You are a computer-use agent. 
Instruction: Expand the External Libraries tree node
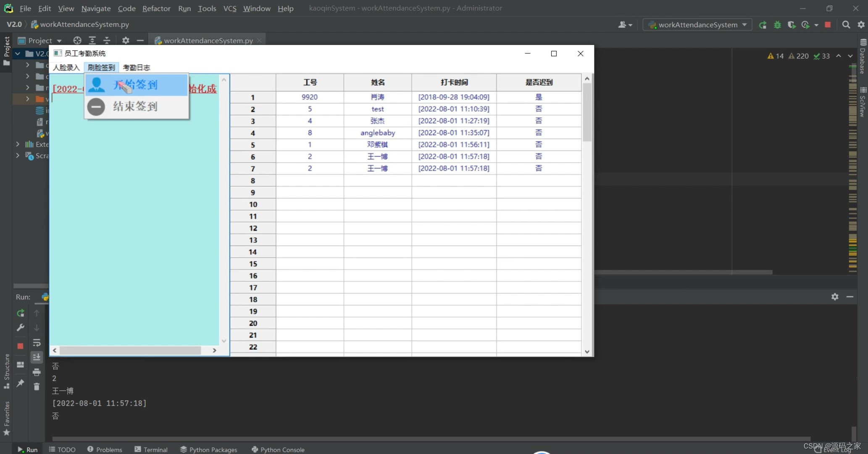point(18,144)
